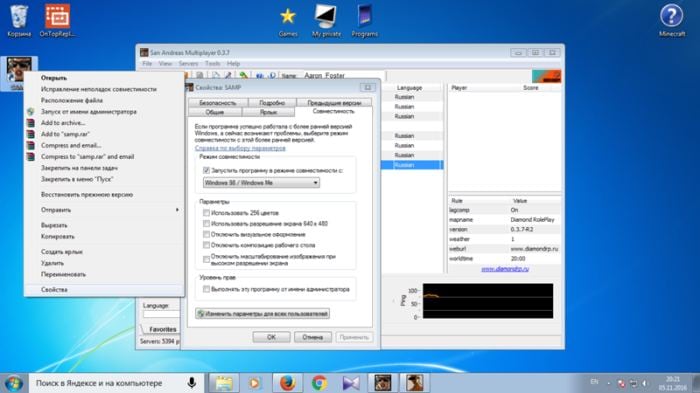Click the blue info icon in SA-MP toolbar
The image size is (700, 393).
[272, 75]
